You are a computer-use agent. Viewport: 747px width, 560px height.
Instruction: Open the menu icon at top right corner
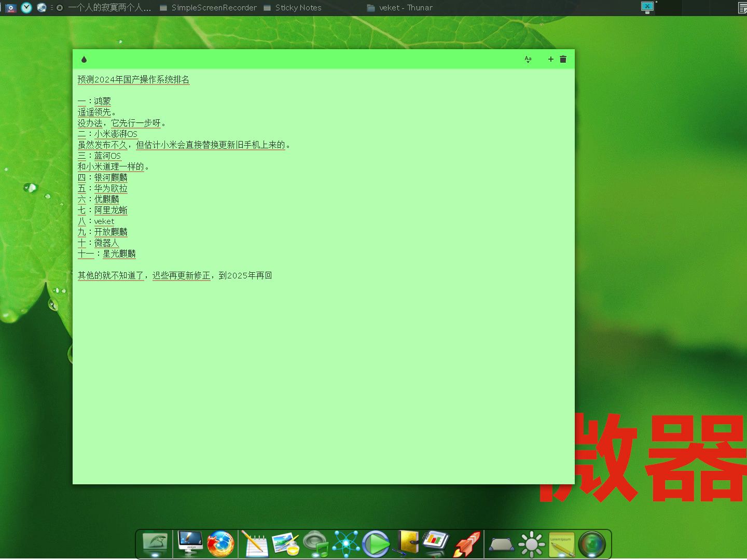tap(742, 8)
